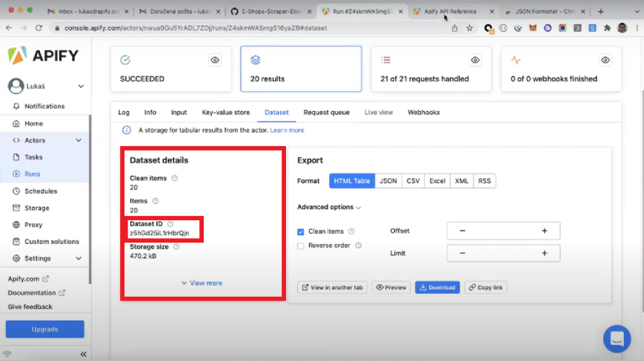
Task: Open the Key-value store tab
Action: click(x=225, y=112)
